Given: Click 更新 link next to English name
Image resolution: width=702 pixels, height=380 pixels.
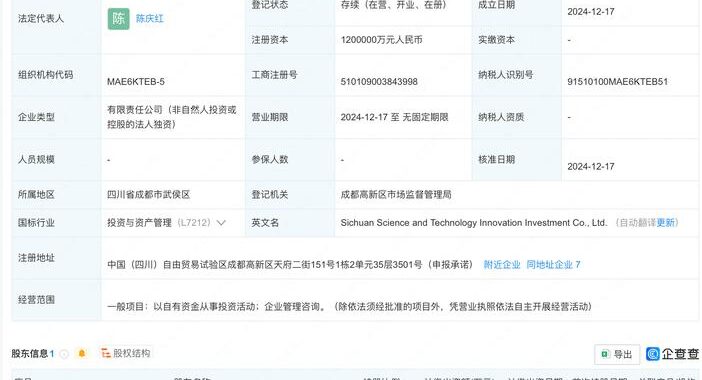Looking at the screenshot, I should (665, 222).
